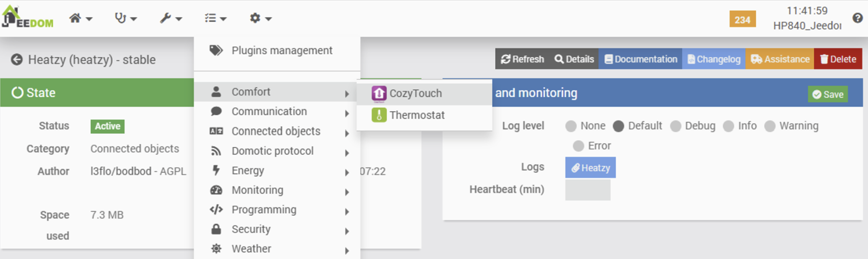The height and width of the screenshot is (259, 868).
Task: Open the stethoscope analysis menu
Action: 125,18
